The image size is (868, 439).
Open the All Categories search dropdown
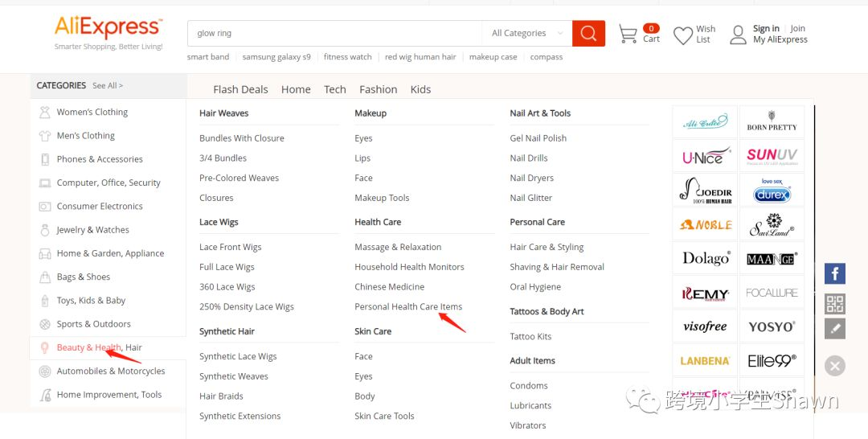point(527,33)
